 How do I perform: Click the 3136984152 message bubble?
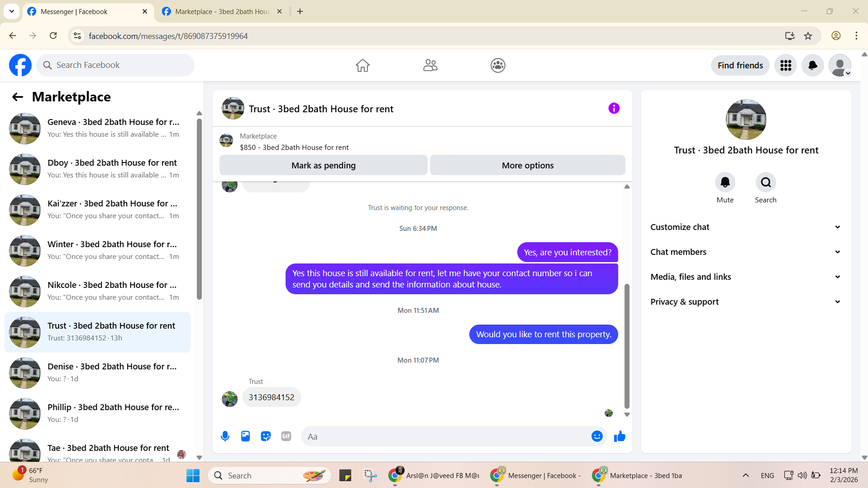(272, 397)
